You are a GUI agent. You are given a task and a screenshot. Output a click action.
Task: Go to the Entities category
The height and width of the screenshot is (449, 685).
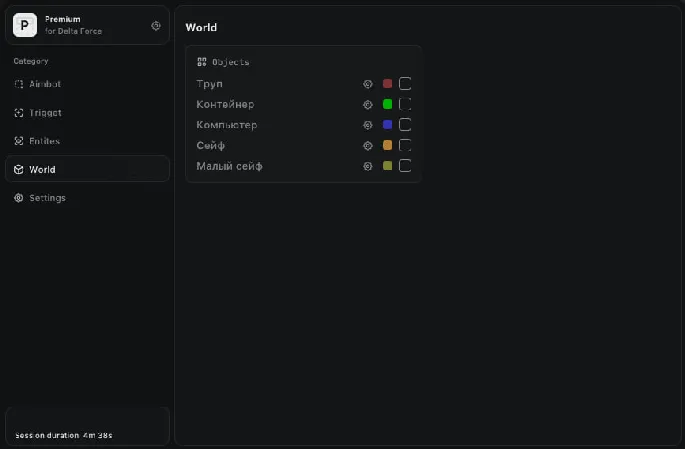click(45, 141)
